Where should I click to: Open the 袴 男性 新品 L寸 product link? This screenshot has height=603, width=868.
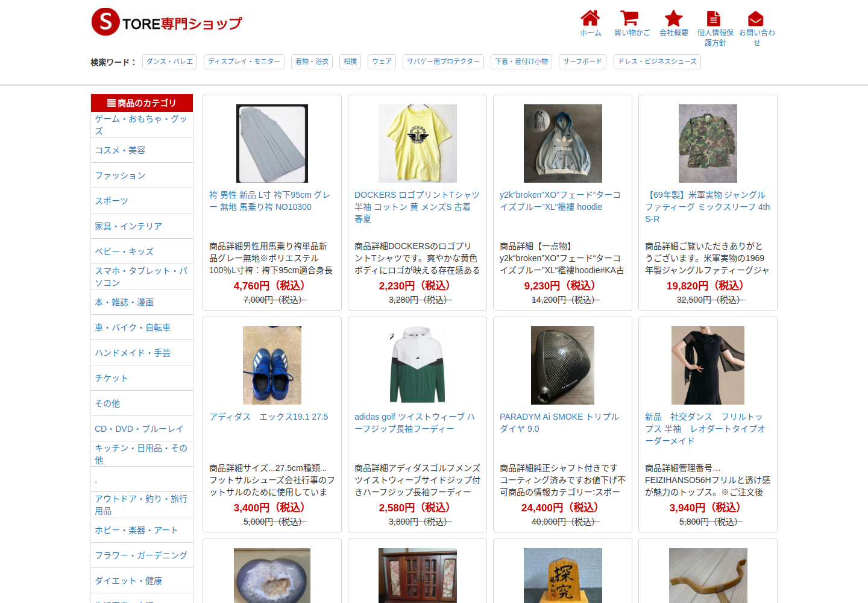tap(270, 201)
